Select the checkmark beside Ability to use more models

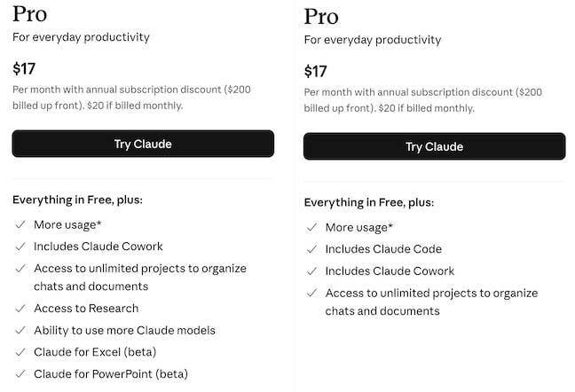pyautogui.click(x=20, y=330)
